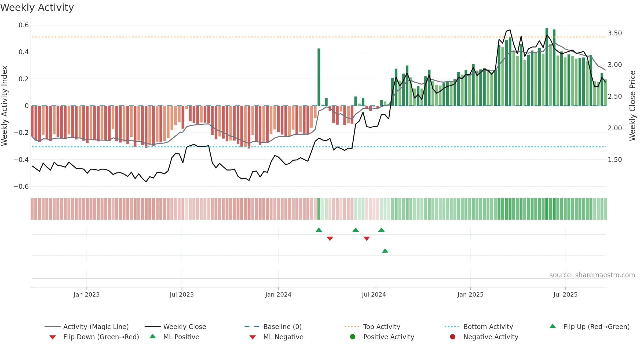Click the lone green ML Positive marker on second row
644x362 pixels.
[385, 251]
